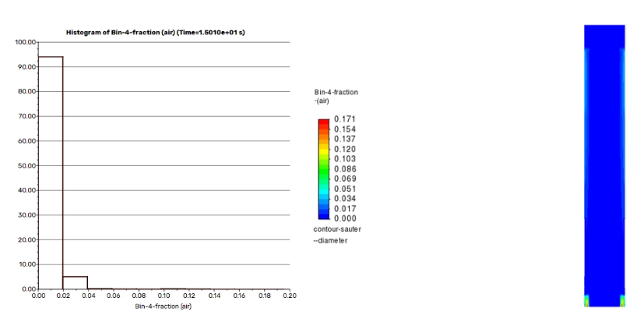644x326 pixels.
Task: Click the '--diameter' label under legend
Action: (330, 240)
